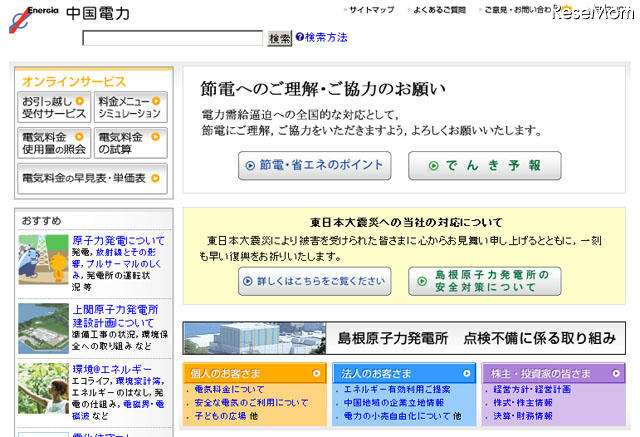Select the 株主・投資家の皆さま tab header
Screen dimensions: 640x437
[553, 373]
